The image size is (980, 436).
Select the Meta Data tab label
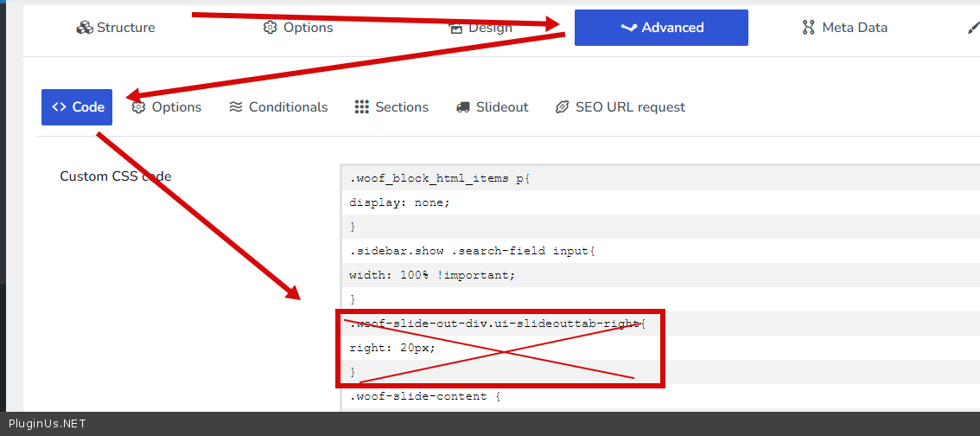[x=854, y=28]
